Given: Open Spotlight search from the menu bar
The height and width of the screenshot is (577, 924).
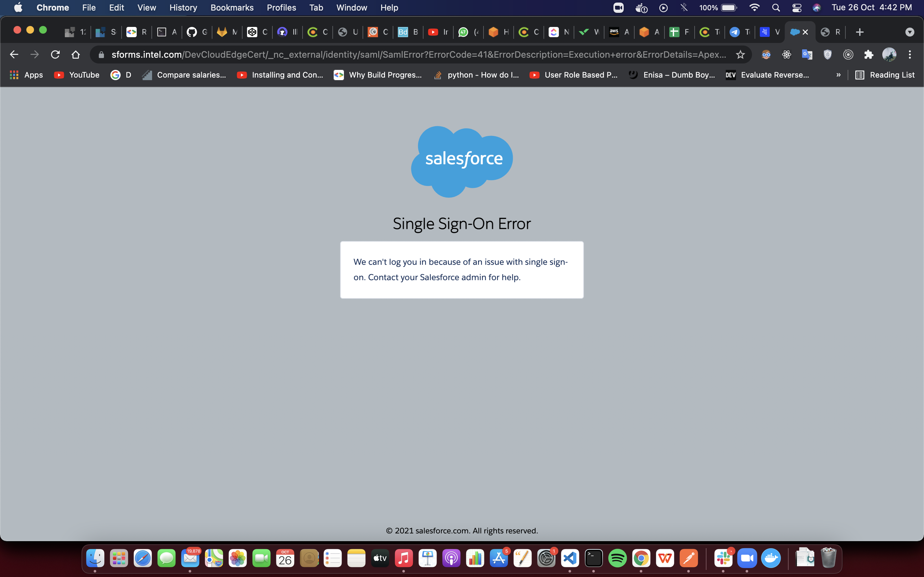Looking at the screenshot, I should [776, 7].
